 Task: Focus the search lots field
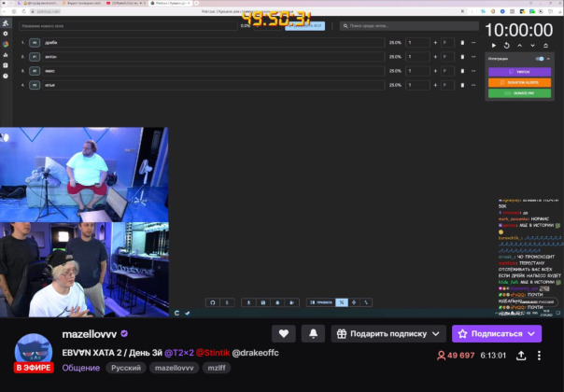(x=409, y=26)
